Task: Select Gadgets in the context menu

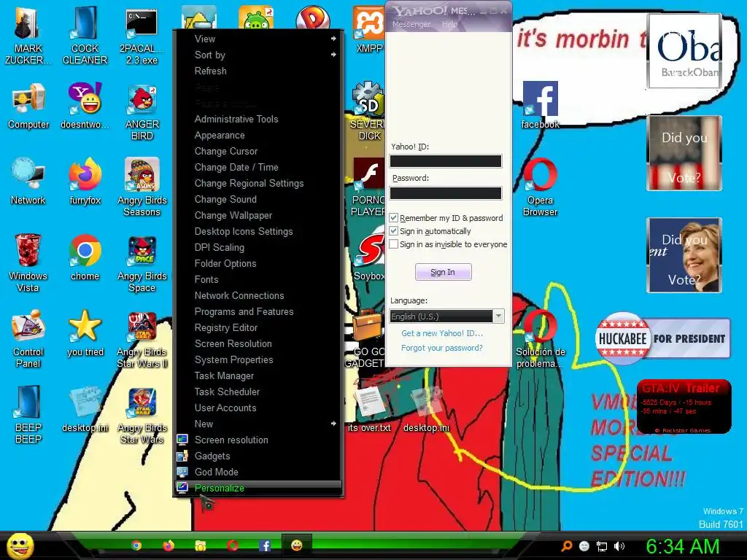Action: click(258, 456)
